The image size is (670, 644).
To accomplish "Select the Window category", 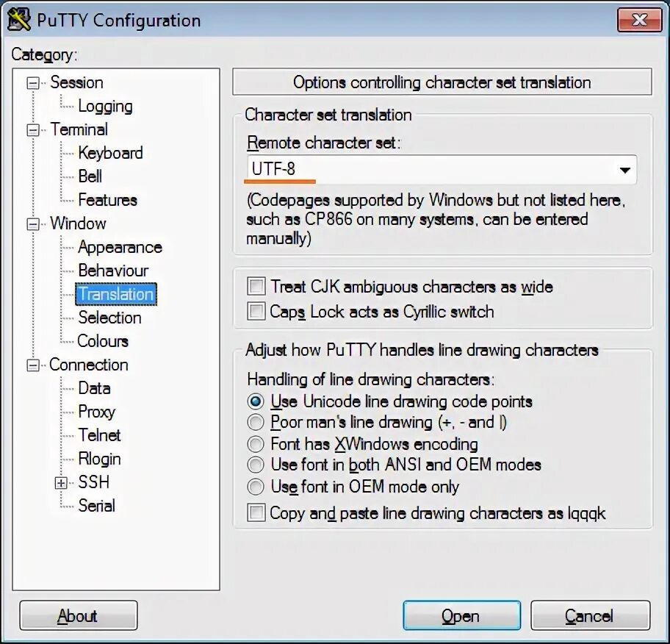I will tap(78, 223).
